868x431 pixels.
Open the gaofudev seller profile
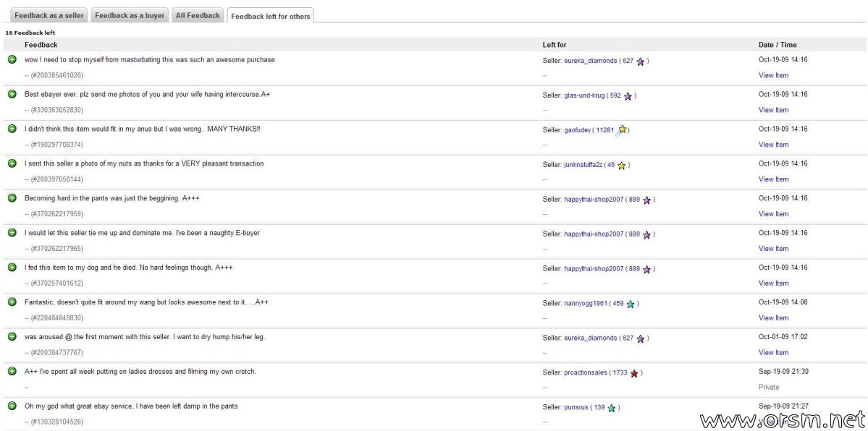coord(577,130)
